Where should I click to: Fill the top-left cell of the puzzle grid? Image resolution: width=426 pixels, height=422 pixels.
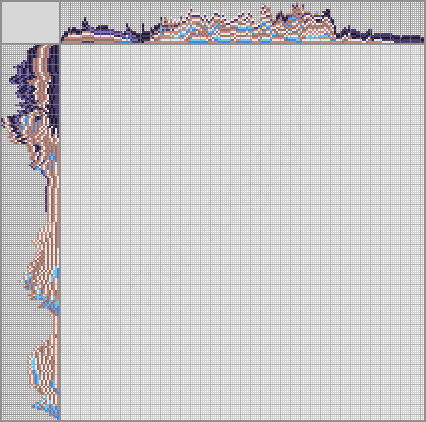pyautogui.click(x=63, y=47)
